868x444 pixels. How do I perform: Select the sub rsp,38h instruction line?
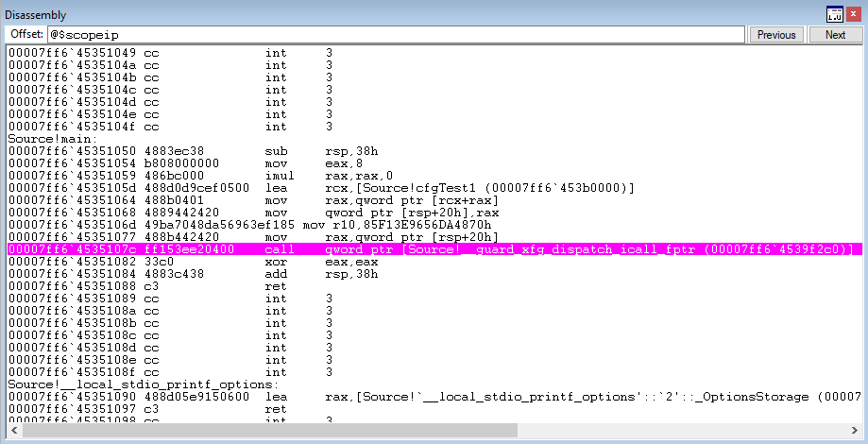click(x=195, y=151)
